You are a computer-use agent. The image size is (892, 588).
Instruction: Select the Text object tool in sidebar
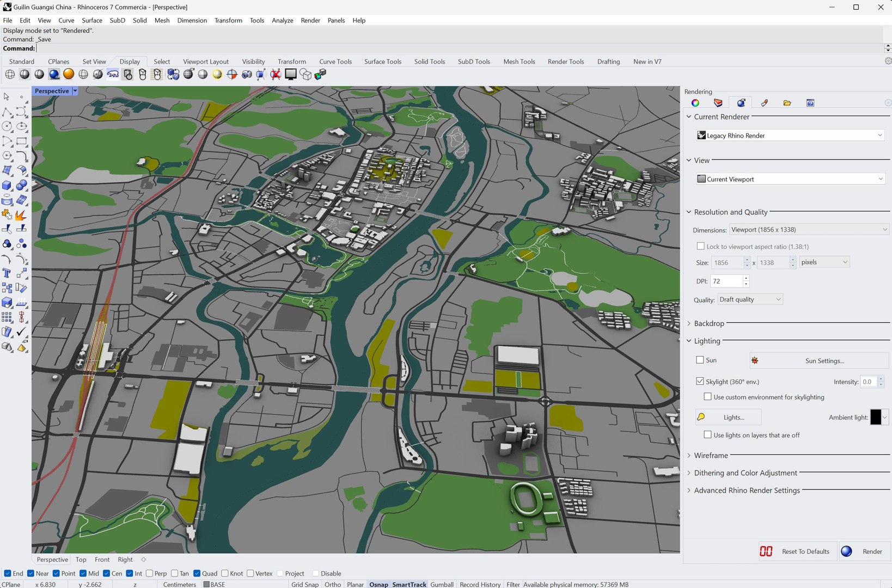7,273
